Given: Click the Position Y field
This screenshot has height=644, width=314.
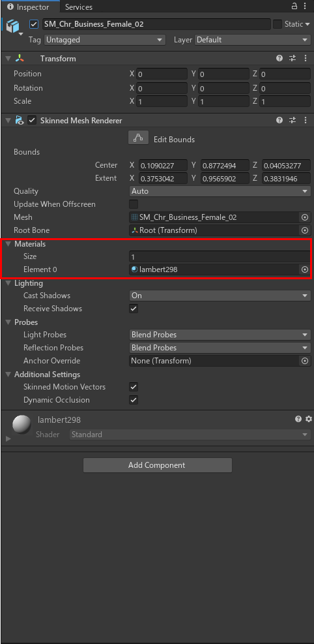Looking at the screenshot, I should [x=223, y=74].
